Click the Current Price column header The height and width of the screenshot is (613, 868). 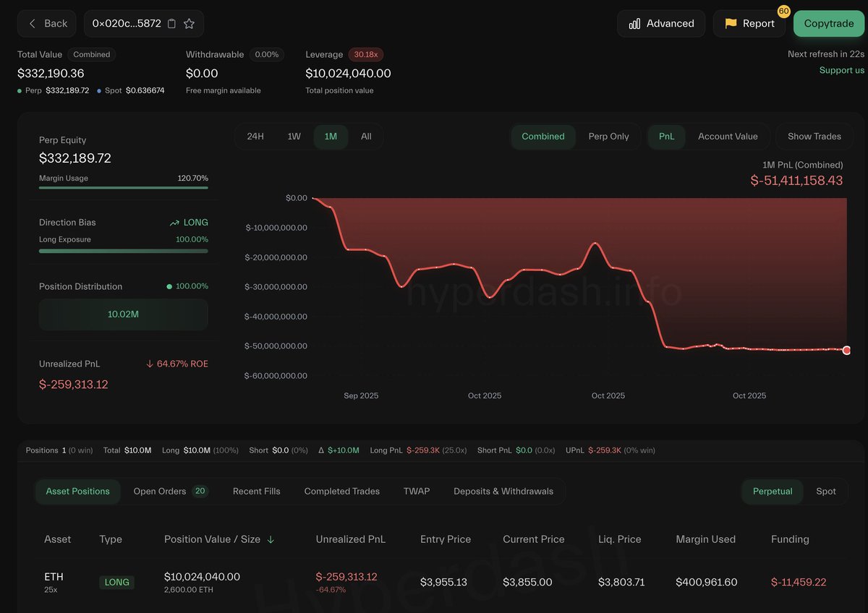tap(534, 539)
